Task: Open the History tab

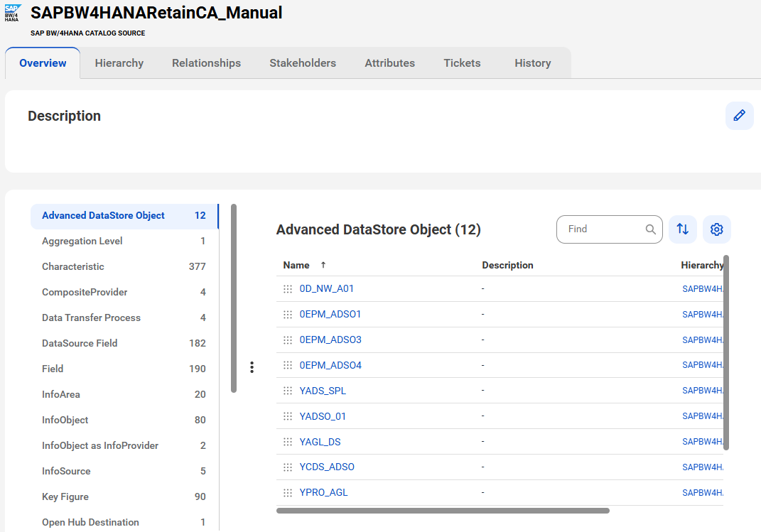Action: tap(532, 63)
